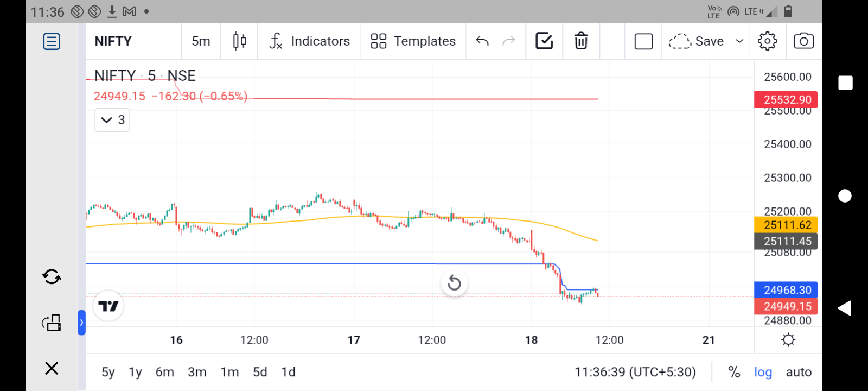
Task: Open the hamburger menu icon
Action: point(52,41)
